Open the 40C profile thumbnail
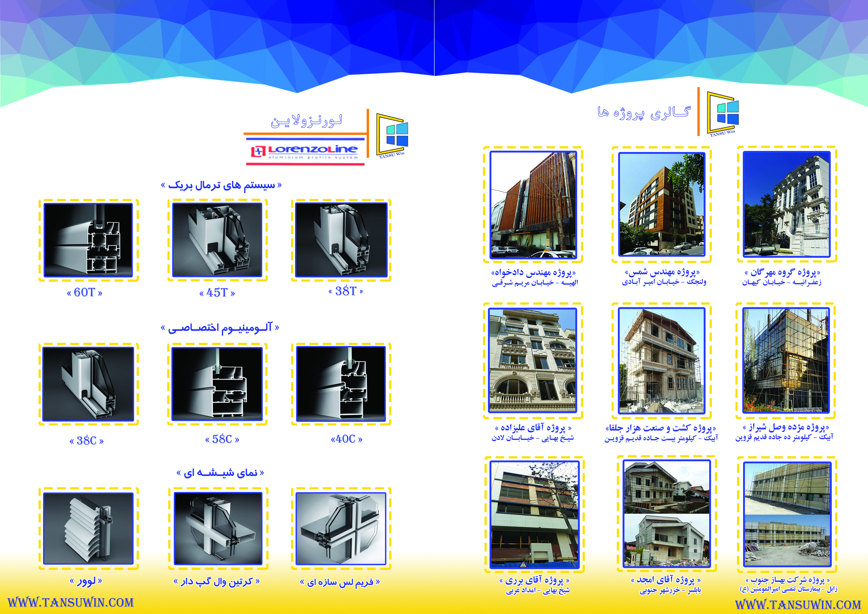The image size is (868, 614). pos(341,384)
